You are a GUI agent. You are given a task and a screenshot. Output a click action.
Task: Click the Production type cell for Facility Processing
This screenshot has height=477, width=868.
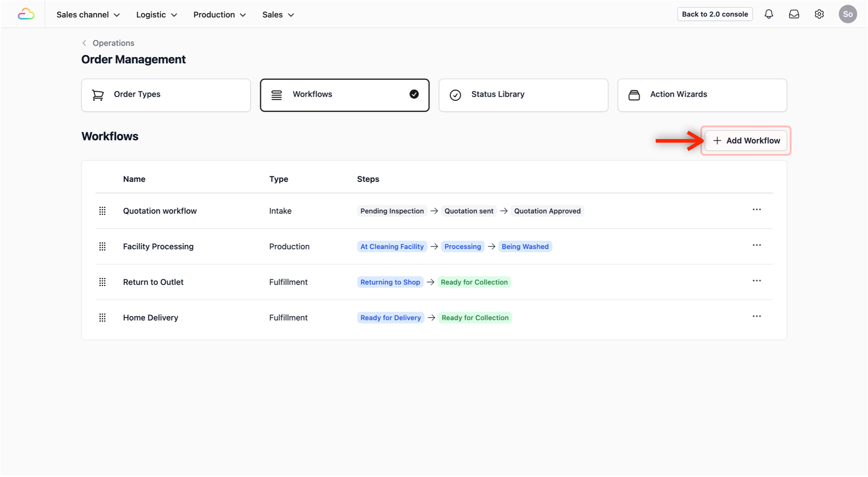289,247
